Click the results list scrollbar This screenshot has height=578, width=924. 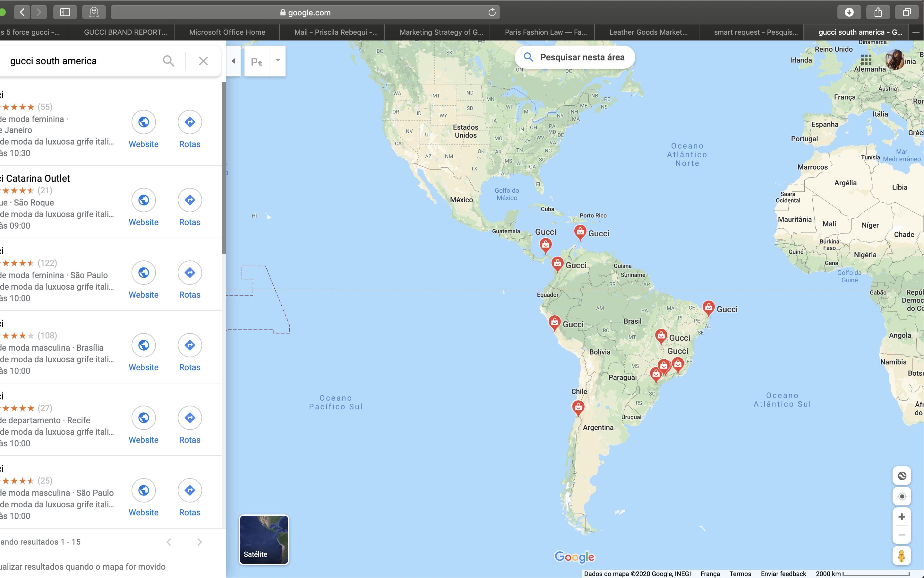click(x=224, y=168)
